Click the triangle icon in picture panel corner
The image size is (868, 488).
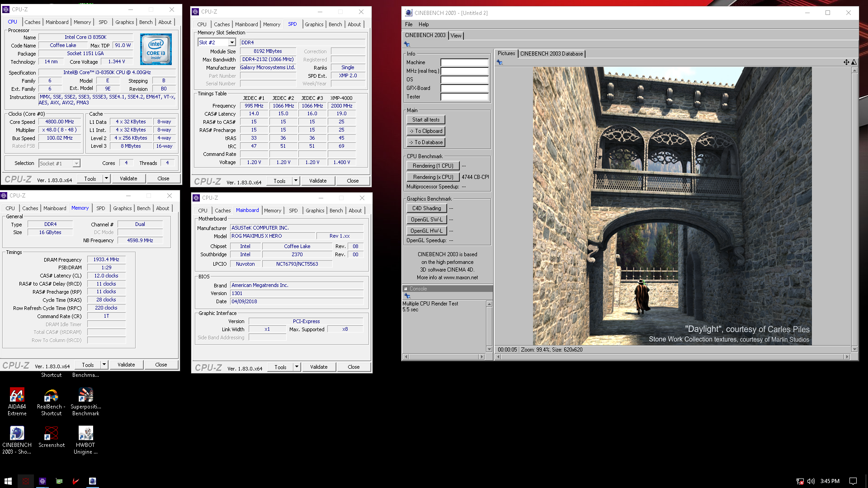(x=854, y=62)
